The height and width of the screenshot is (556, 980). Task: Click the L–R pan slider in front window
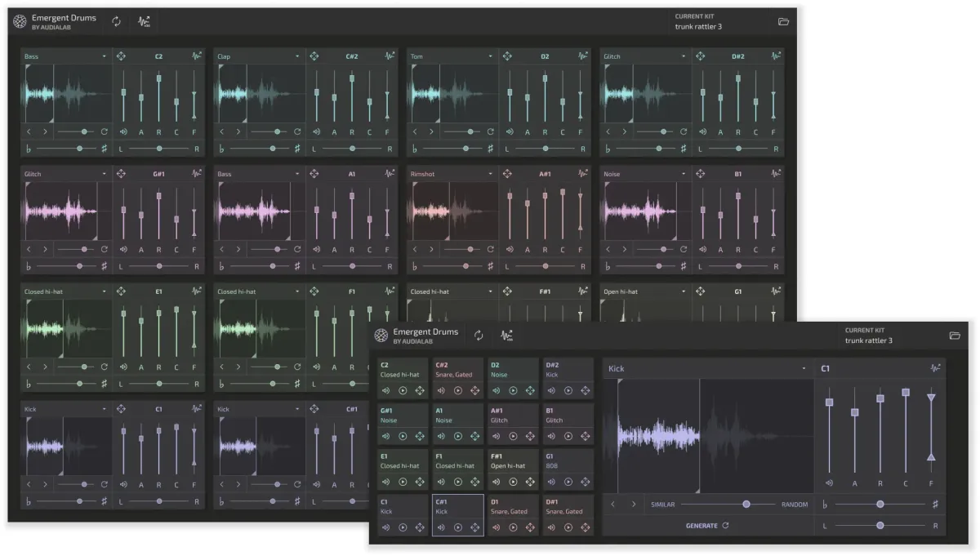coord(880,526)
